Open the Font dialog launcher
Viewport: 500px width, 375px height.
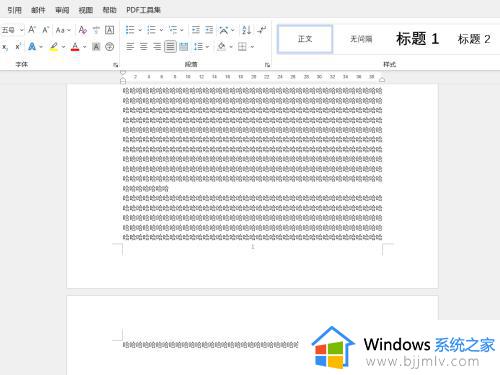point(116,65)
